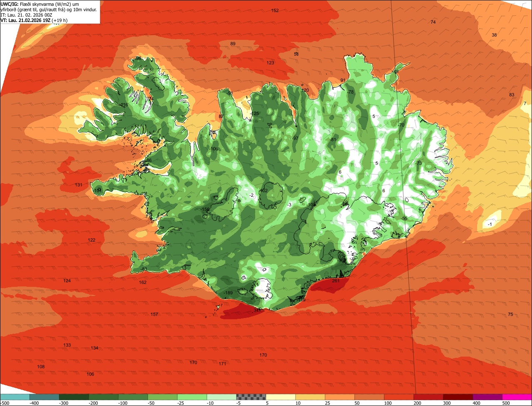The image size is (532, 406).
Task: Select the '162' map value
Action: [143, 282]
